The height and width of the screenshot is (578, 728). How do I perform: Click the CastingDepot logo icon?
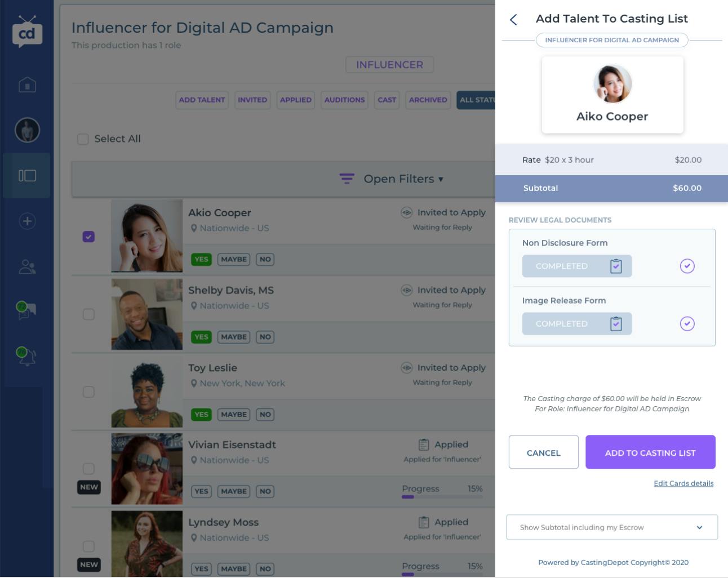coord(27,33)
